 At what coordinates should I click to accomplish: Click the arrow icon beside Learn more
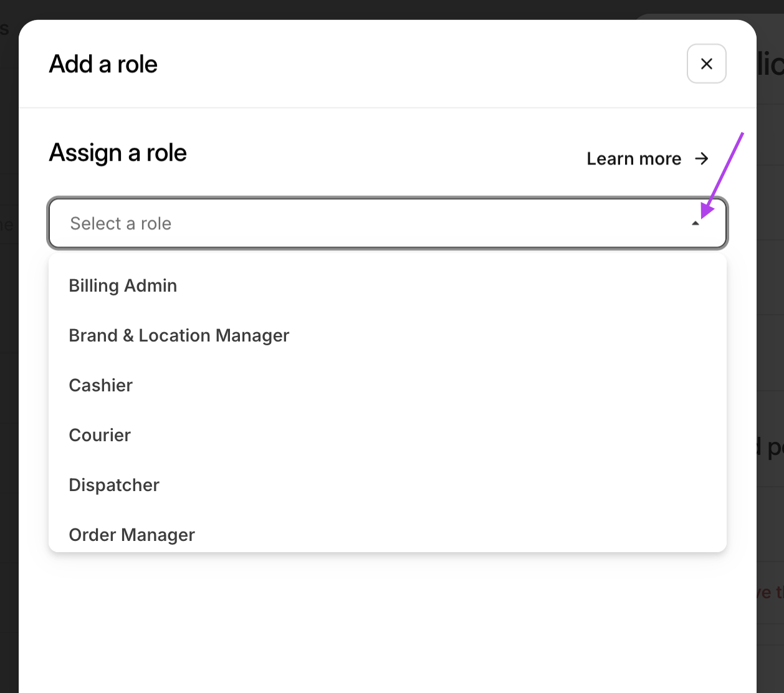702,159
